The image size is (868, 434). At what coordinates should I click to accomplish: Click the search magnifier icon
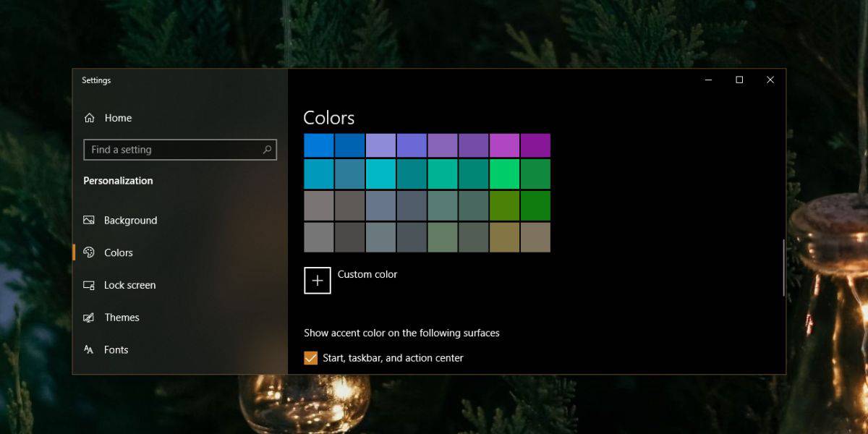[x=267, y=150]
